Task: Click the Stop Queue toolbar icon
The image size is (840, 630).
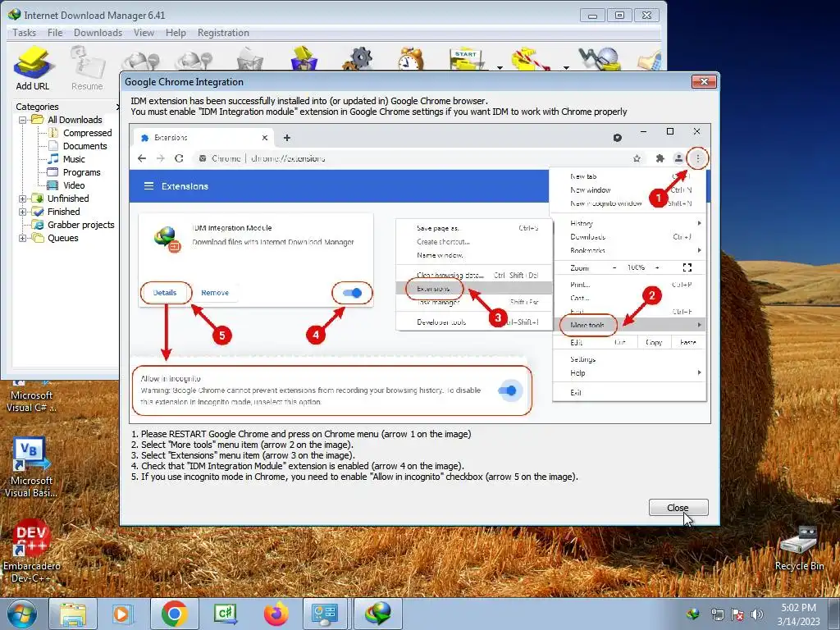Action: [x=529, y=59]
